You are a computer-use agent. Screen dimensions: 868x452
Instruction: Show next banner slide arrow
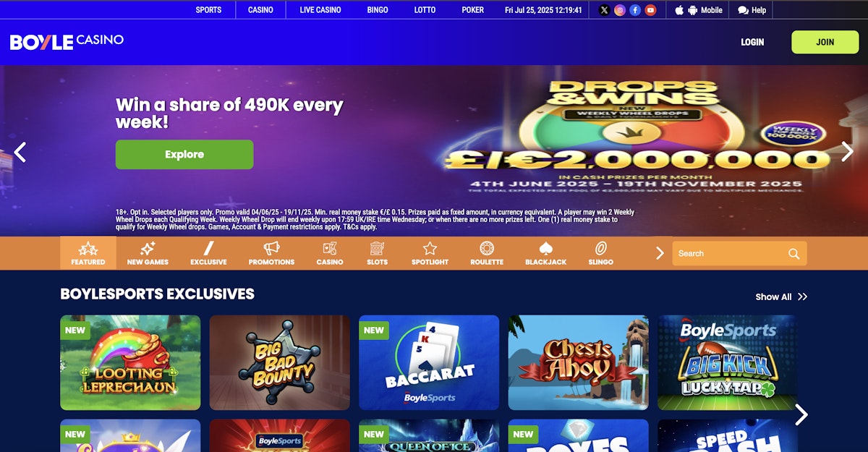[847, 151]
